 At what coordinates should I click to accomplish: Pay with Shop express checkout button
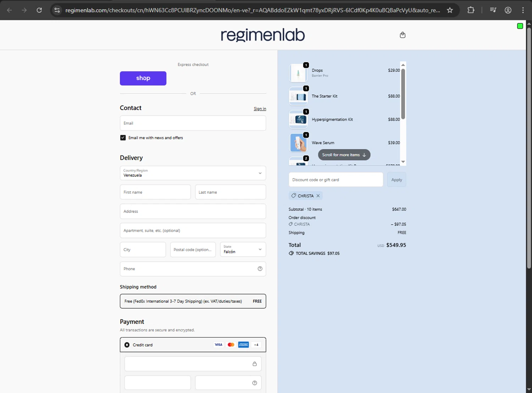point(143,78)
